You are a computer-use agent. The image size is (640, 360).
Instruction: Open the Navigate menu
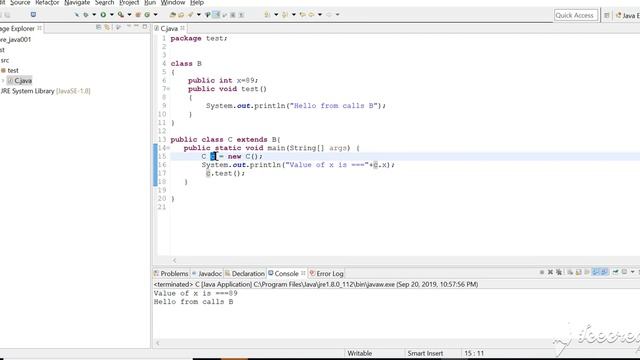pyautogui.click(x=77, y=2)
